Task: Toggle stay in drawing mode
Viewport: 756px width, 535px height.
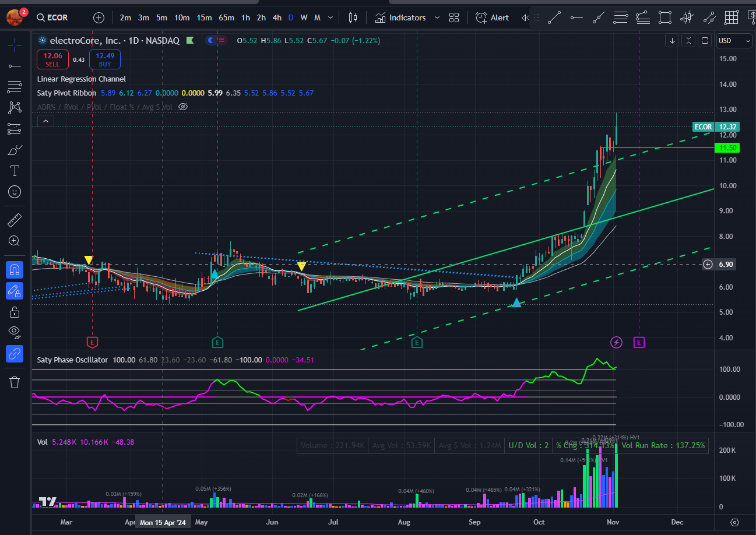Action: (x=15, y=291)
